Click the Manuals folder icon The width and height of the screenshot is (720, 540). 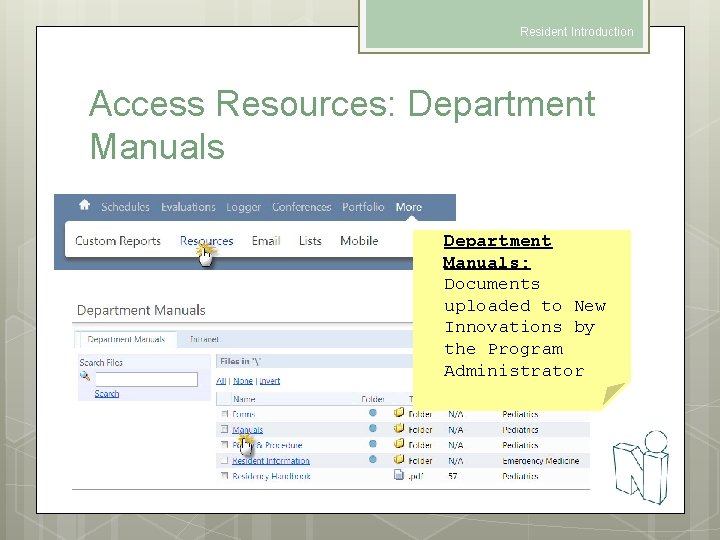tap(399, 428)
